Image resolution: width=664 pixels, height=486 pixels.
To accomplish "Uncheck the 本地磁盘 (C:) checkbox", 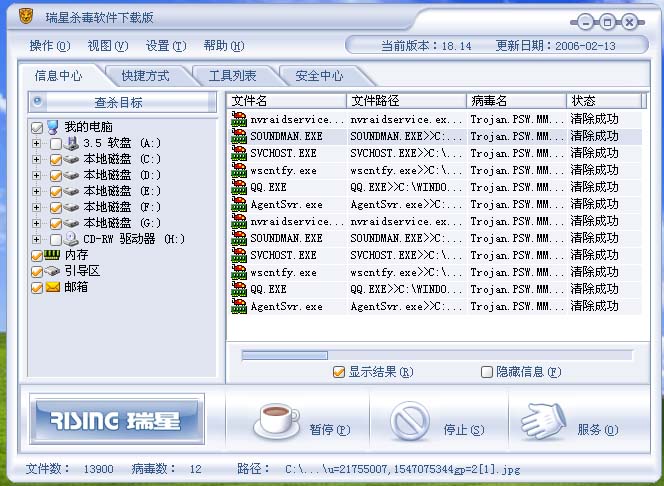I will (x=55, y=160).
